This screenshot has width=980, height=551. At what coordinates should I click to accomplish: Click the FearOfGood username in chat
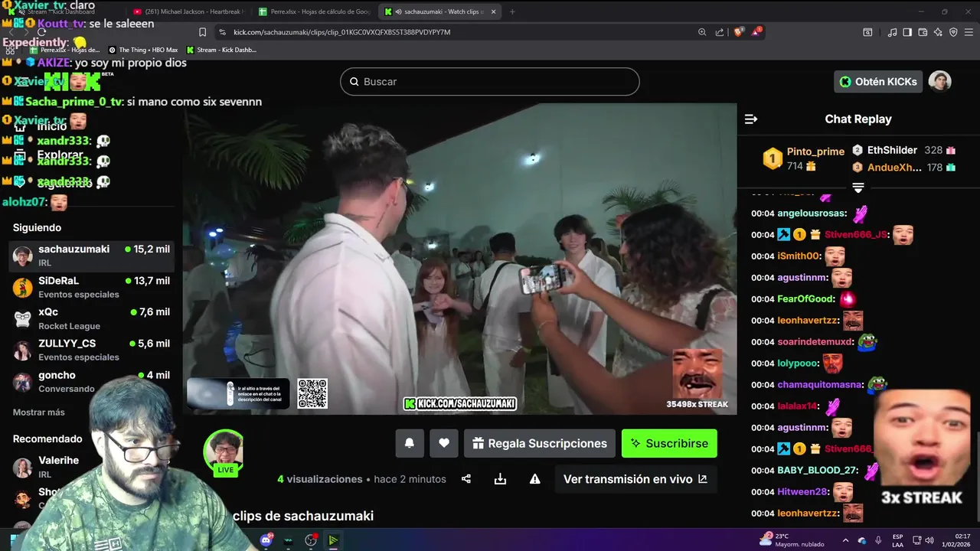click(x=806, y=299)
